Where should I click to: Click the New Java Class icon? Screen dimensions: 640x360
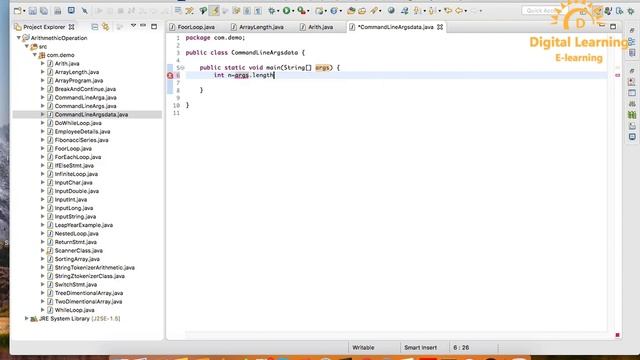334,11
